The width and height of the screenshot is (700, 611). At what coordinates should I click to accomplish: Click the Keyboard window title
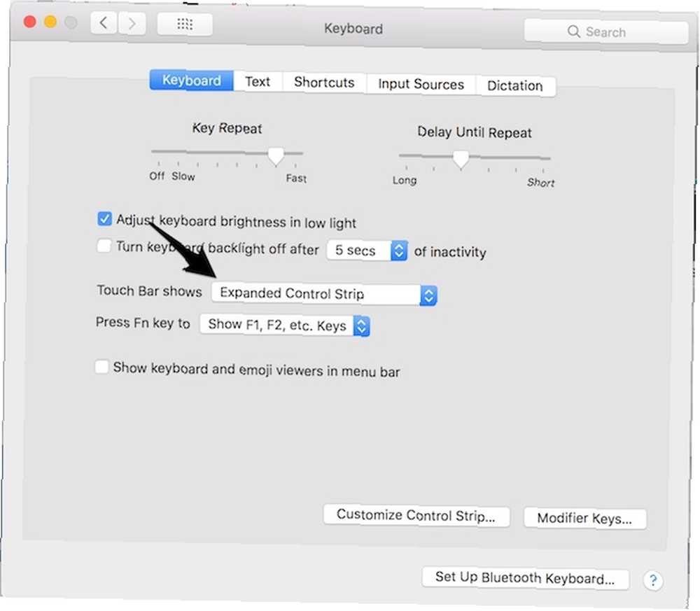pyautogui.click(x=353, y=29)
